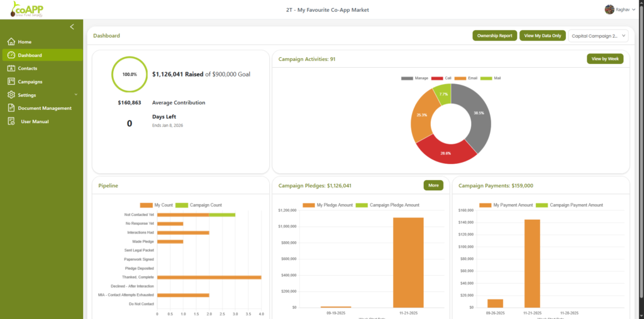Toggle the Email legend swatch

point(460,78)
